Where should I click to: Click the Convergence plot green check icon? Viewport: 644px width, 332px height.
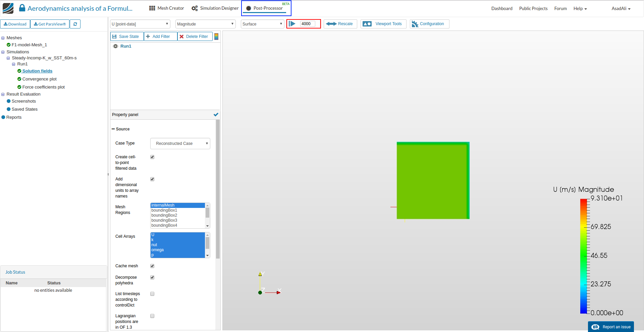19,79
